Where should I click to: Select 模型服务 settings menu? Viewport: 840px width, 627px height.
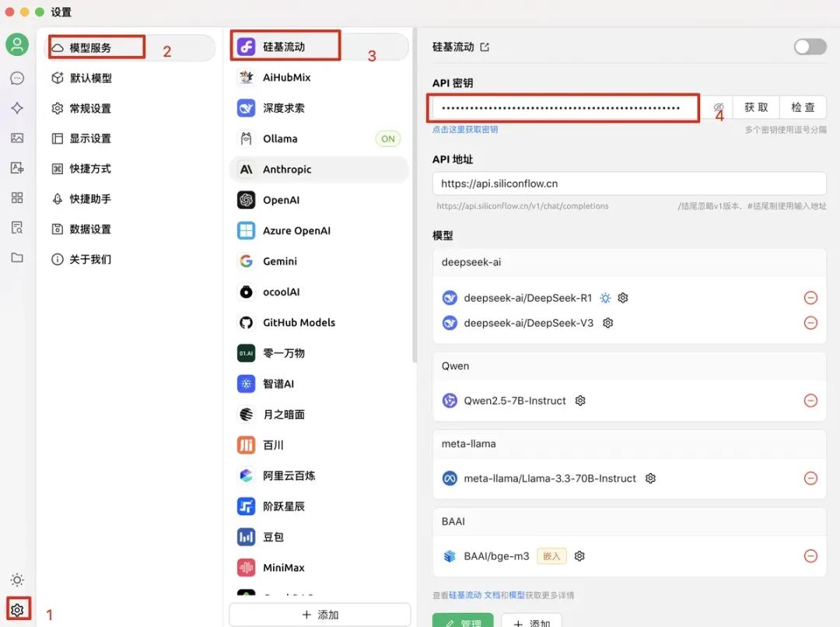click(129, 47)
